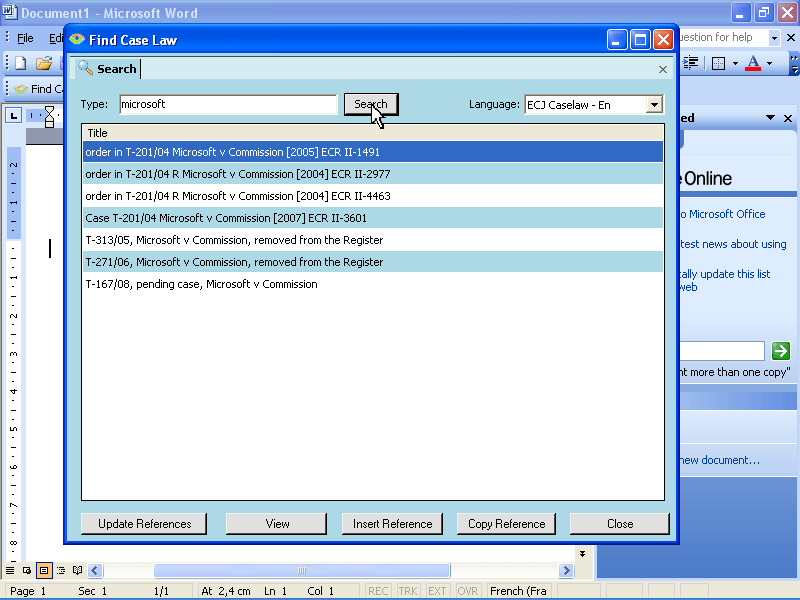This screenshot has width=800, height=600.
Task: Select the Search tab in Find Case Law
Action: pos(108,68)
